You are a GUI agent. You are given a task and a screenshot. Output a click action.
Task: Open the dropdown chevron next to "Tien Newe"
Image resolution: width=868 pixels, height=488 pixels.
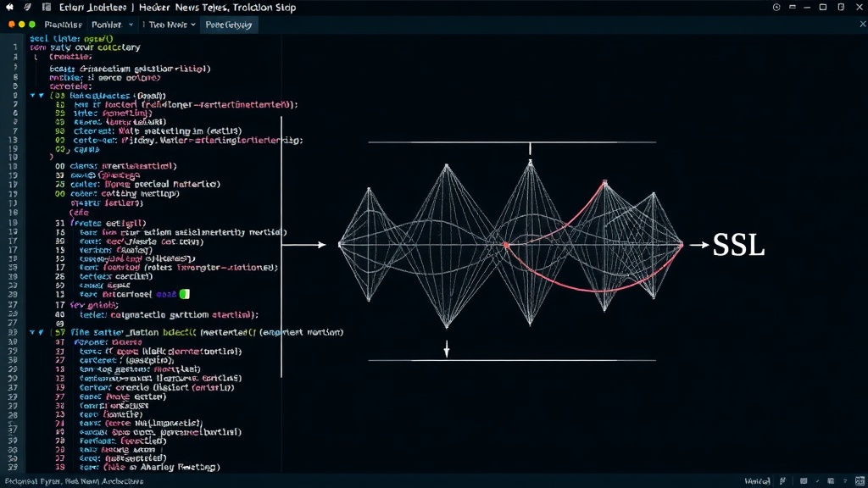click(x=193, y=25)
